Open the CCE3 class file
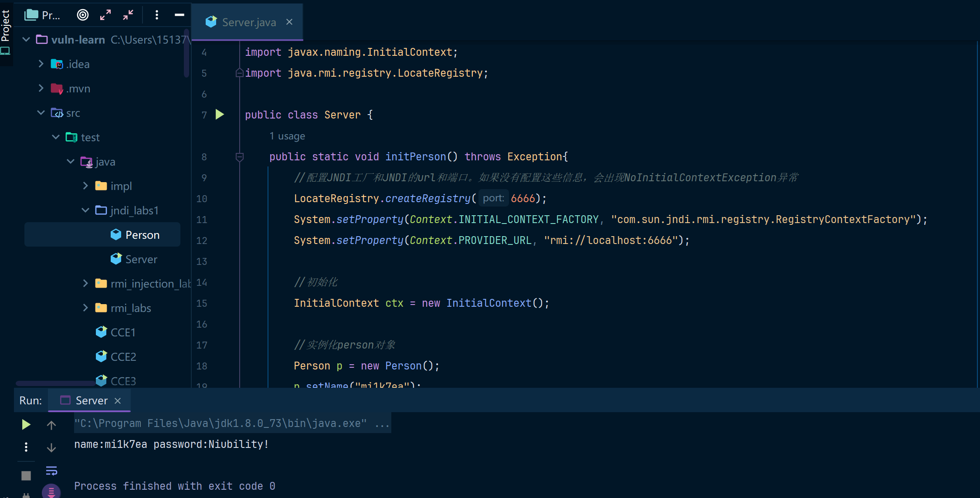This screenshot has width=980, height=498. [115, 381]
